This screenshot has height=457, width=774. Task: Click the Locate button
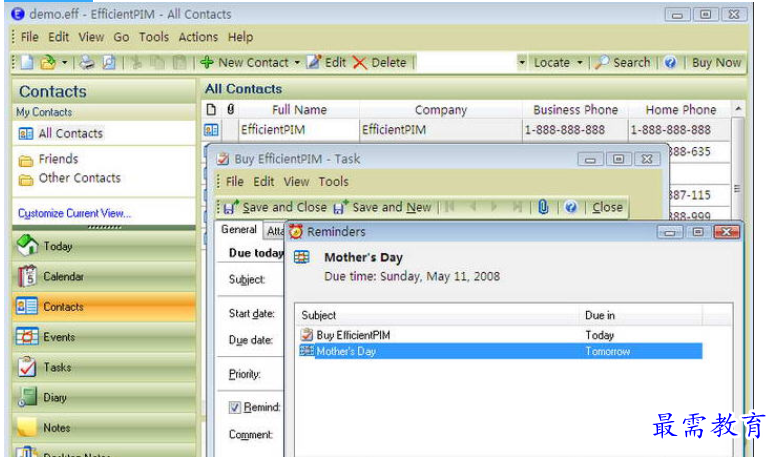click(x=552, y=63)
